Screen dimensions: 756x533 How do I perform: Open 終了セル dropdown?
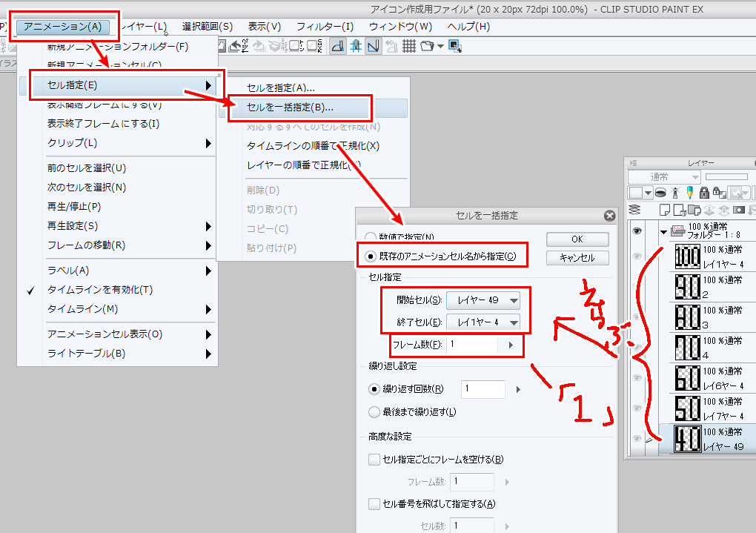click(x=483, y=322)
